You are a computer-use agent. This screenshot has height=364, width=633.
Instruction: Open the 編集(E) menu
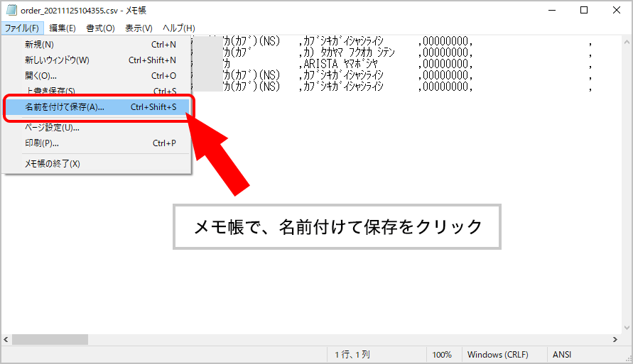click(x=63, y=28)
